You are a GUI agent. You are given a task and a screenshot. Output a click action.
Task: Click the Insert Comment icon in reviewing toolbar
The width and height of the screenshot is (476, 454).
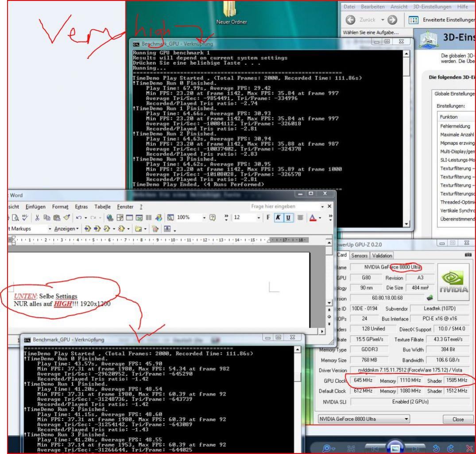[x=139, y=229]
